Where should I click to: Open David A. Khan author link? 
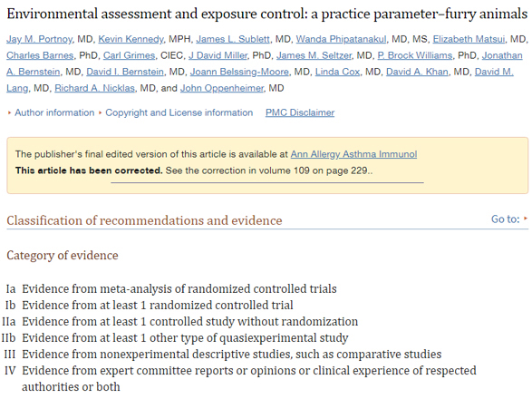tap(417, 72)
